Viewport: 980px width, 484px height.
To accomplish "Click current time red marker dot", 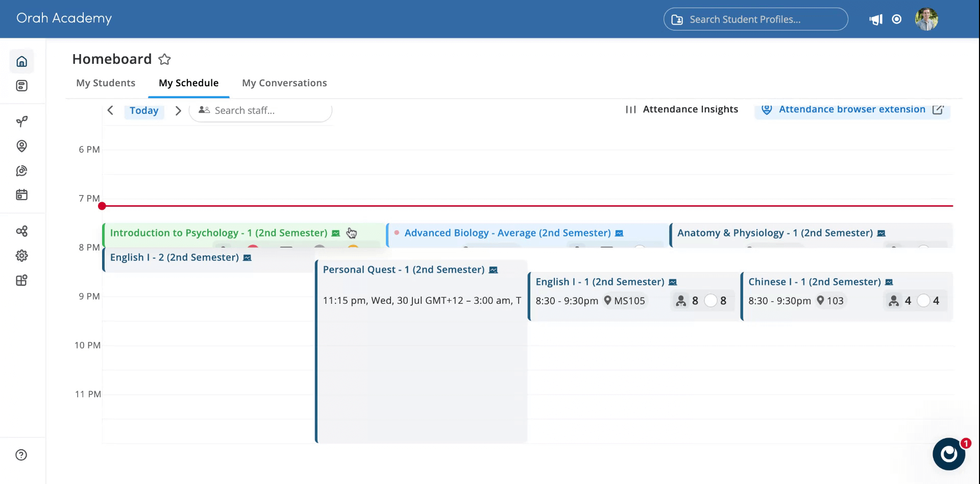I will 102,206.
